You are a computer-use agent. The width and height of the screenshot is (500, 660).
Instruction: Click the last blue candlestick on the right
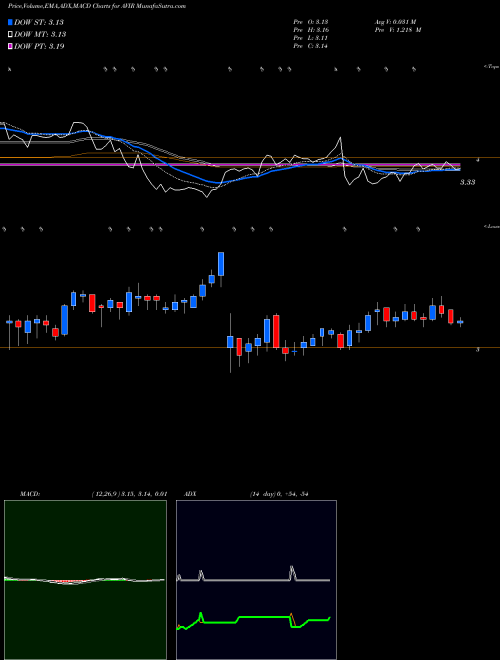[460, 322]
